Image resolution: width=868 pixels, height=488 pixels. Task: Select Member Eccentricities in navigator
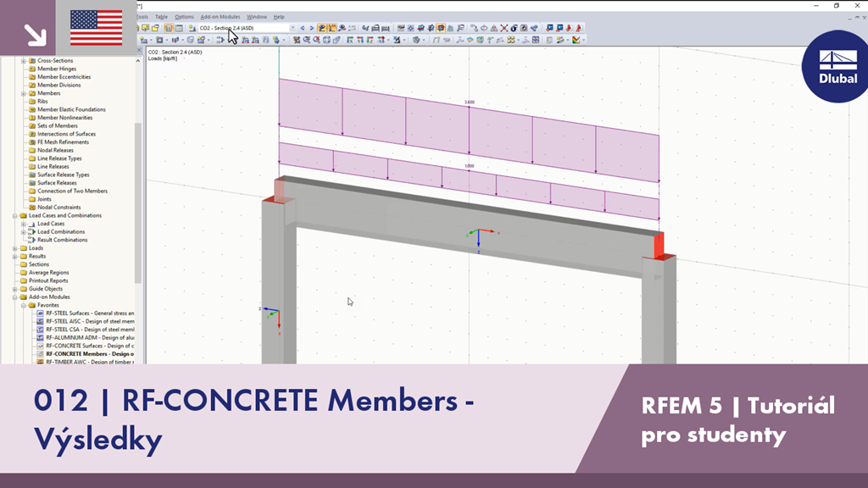(x=64, y=77)
